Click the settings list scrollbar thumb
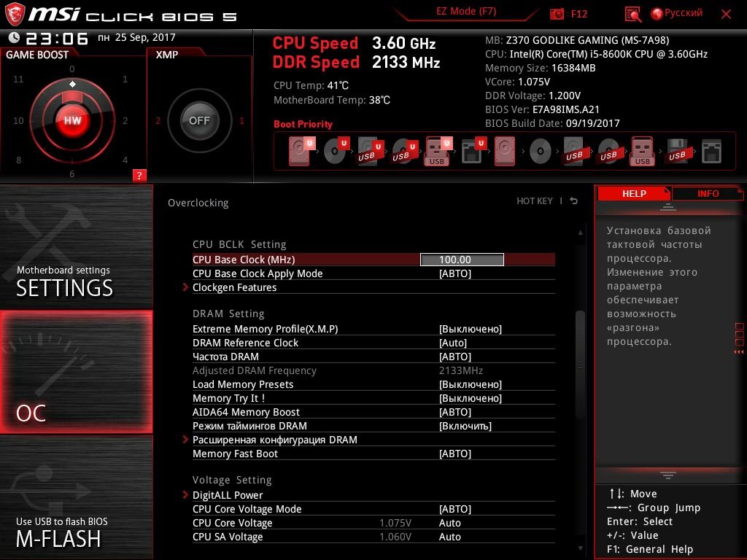The image size is (747, 560). 580,365
